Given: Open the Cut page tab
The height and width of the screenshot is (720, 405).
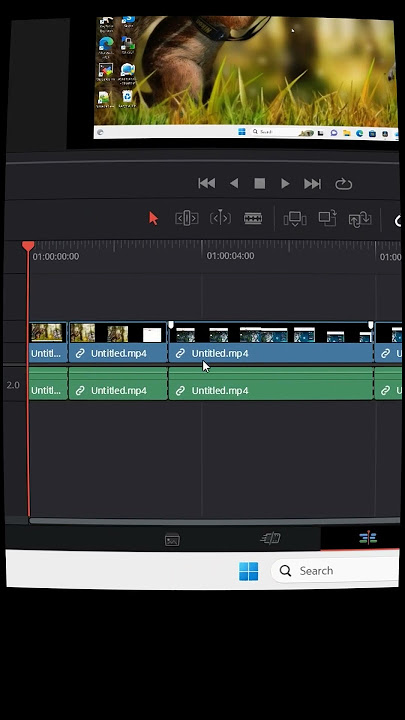Looking at the screenshot, I should (x=271, y=538).
